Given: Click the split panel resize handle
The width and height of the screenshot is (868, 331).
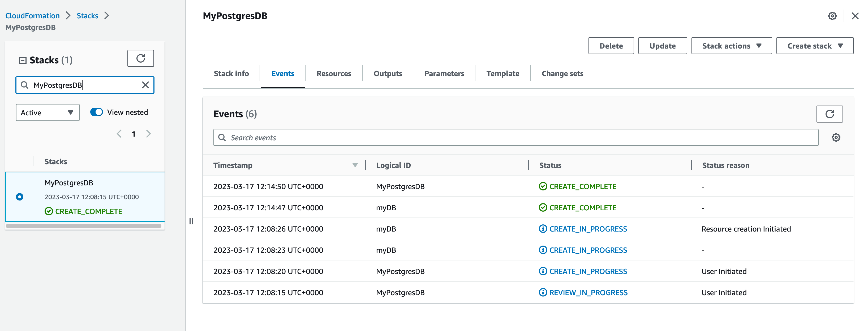Looking at the screenshot, I should [191, 221].
